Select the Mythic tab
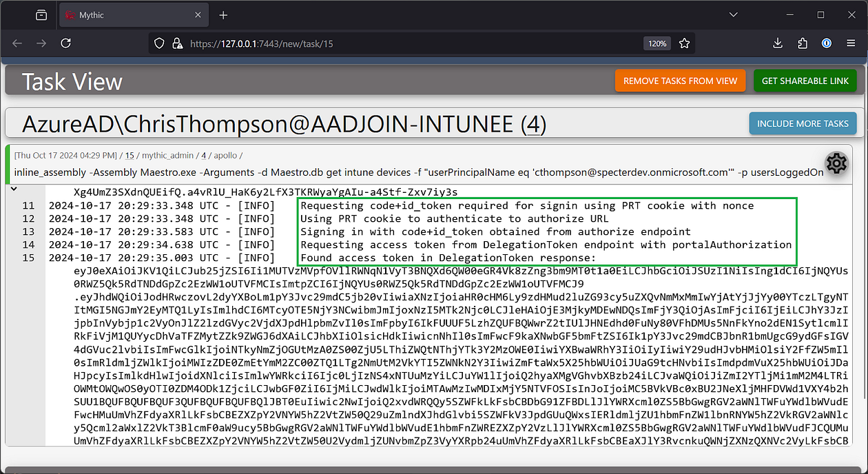 click(x=133, y=15)
